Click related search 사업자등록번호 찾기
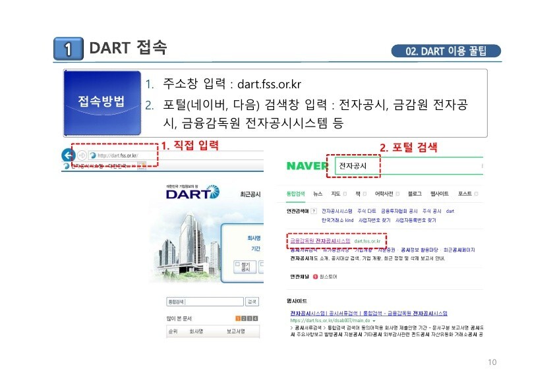Viewport: 555px width, 392px height. 415,220
